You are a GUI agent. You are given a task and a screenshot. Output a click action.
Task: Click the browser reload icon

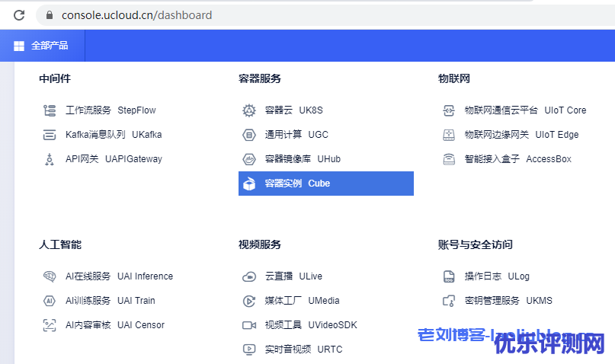tap(19, 15)
